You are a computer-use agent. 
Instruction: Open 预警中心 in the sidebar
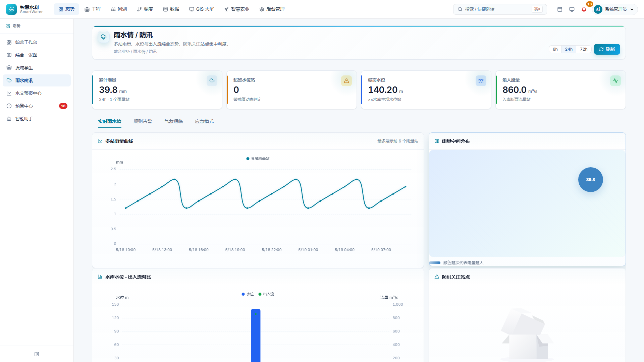(x=37, y=106)
